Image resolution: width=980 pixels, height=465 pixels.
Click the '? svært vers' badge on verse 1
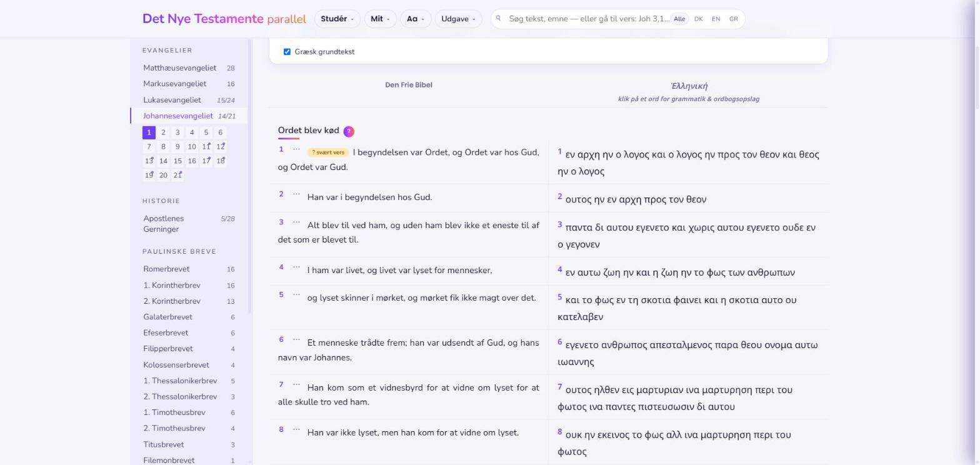[327, 152]
